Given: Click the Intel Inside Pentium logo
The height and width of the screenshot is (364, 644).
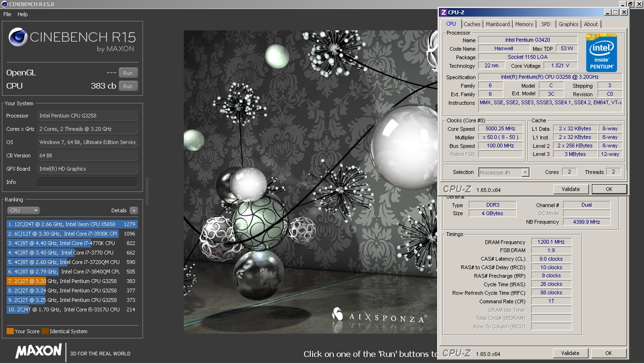Looking at the screenshot, I should coord(601,53).
